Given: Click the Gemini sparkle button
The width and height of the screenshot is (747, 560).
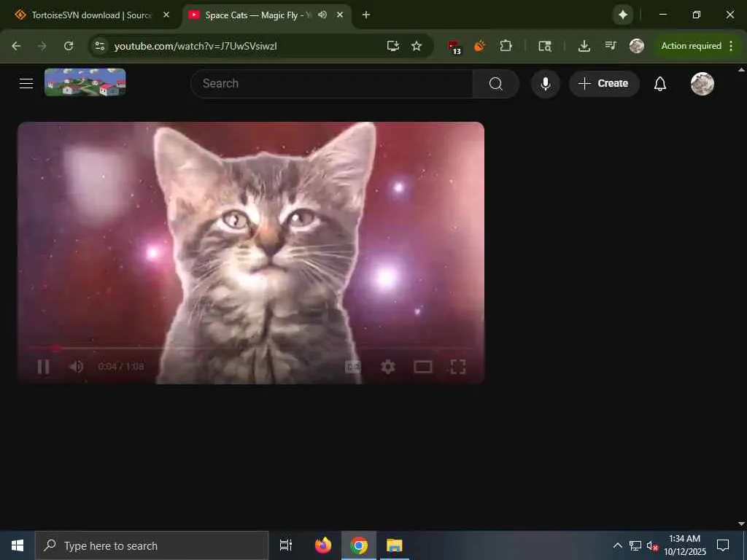Looking at the screenshot, I should click(623, 15).
